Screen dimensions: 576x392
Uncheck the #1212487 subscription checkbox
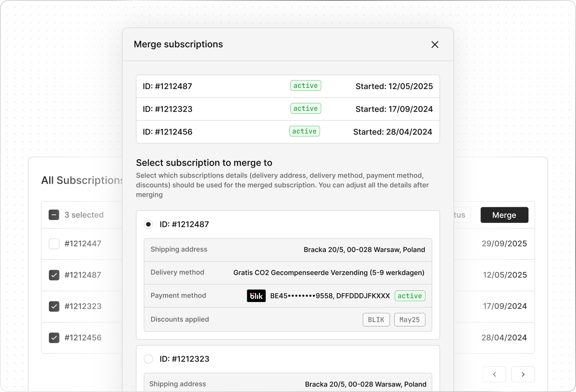(54, 275)
